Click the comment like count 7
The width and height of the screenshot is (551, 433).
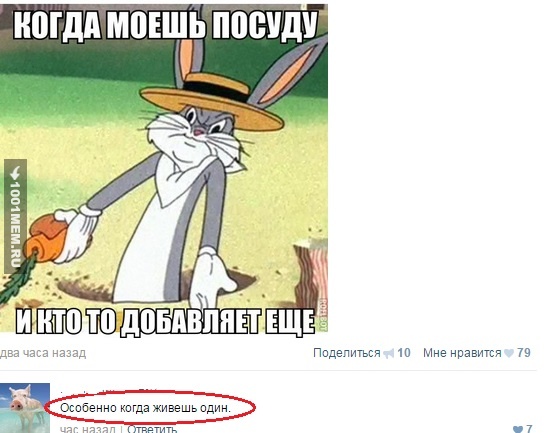529,429
